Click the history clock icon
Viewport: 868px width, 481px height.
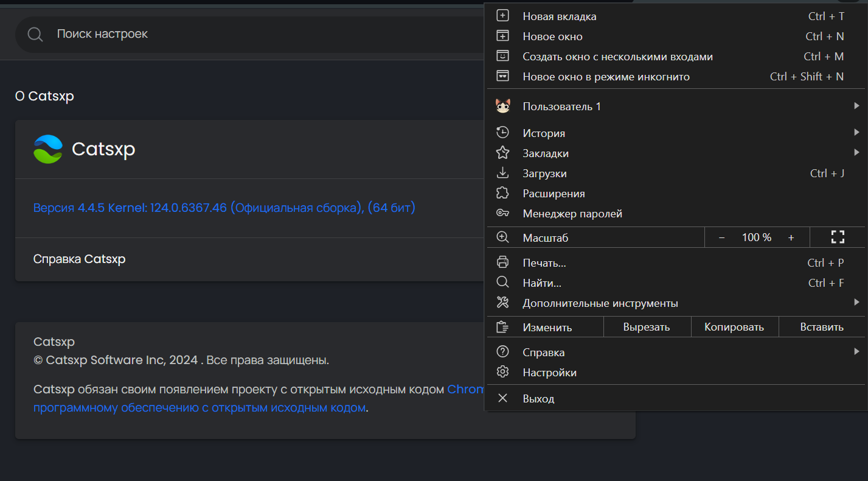tap(502, 133)
